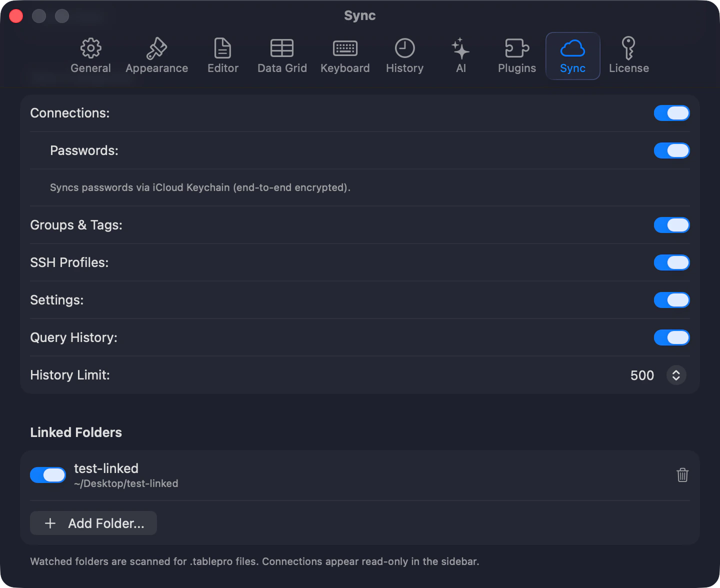Viewport: 720px width, 588px height.
Task: Select the Keyboard settings icon
Action: [345, 48]
